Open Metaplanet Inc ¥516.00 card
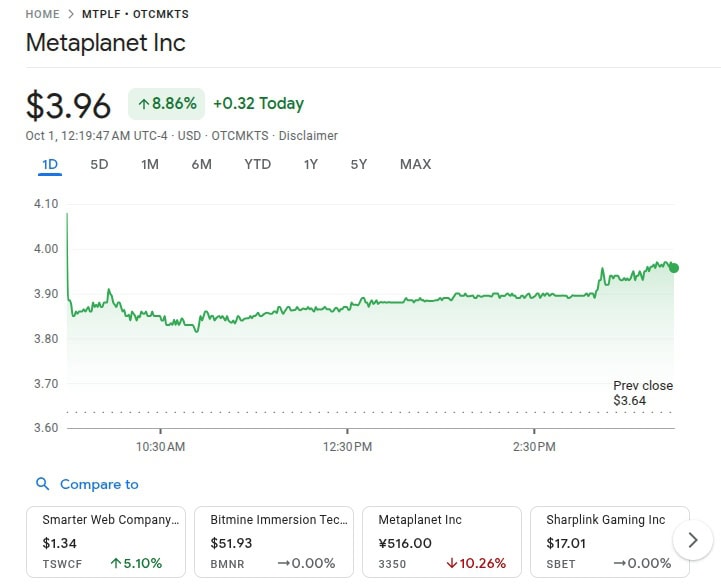The width and height of the screenshot is (721, 585). 442,541
